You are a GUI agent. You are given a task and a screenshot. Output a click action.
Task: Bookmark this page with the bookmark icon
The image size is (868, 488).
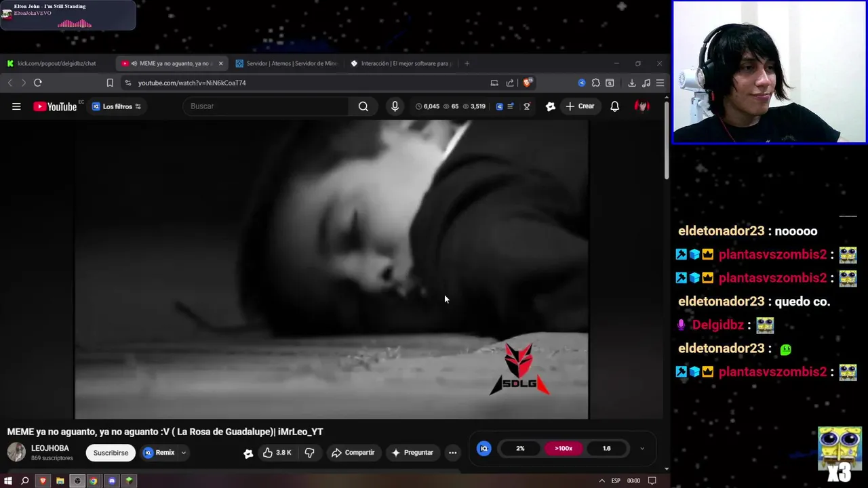tap(110, 83)
